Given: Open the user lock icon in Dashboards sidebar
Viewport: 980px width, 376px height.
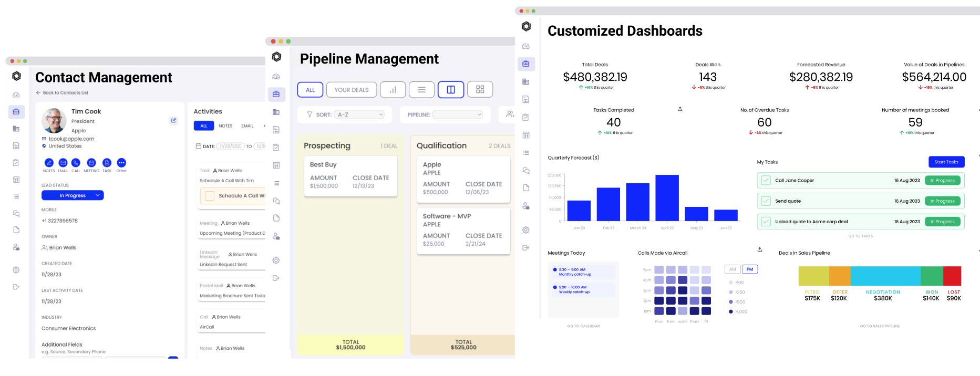Looking at the screenshot, I should (x=526, y=206).
